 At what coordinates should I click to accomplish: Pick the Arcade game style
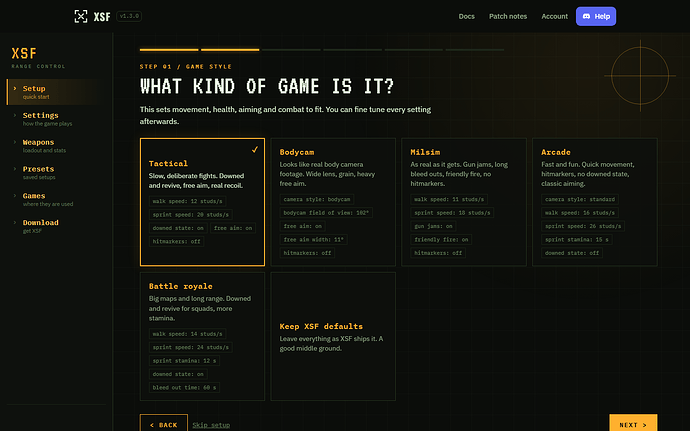595,202
